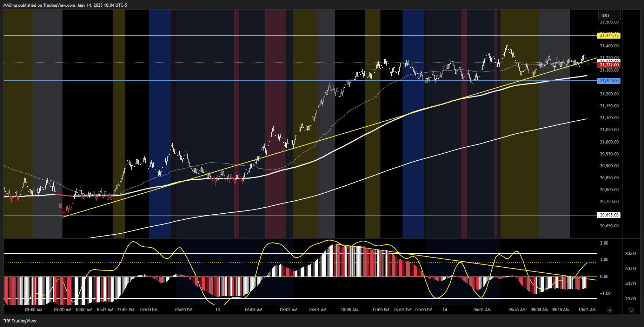Click the 12:06 PM time label

pyautogui.click(x=381, y=310)
